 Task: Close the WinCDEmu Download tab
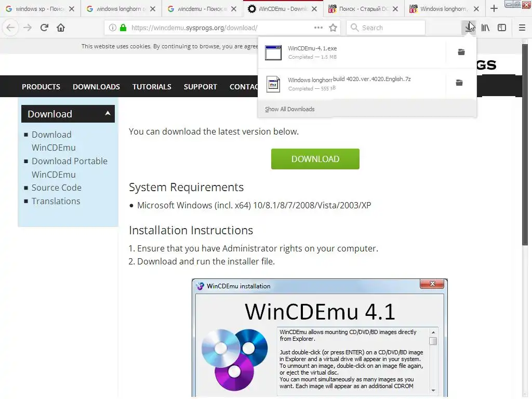(x=314, y=9)
